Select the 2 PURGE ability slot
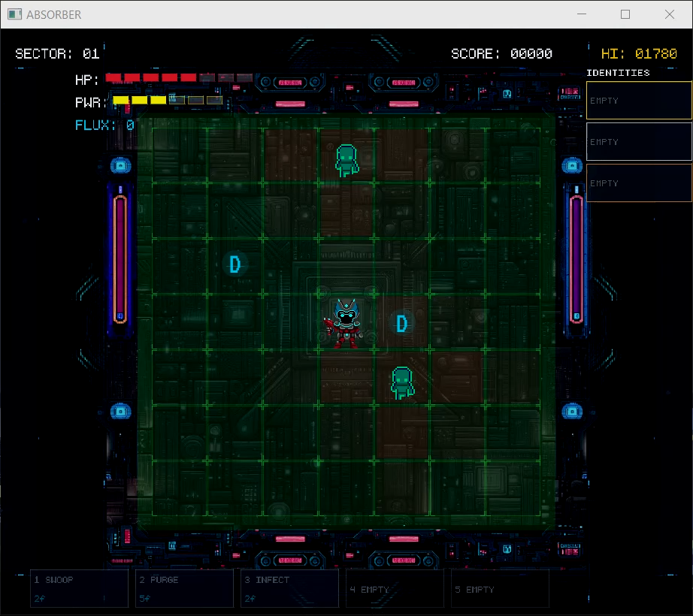The image size is (693, 616). (x=184, y=589)
